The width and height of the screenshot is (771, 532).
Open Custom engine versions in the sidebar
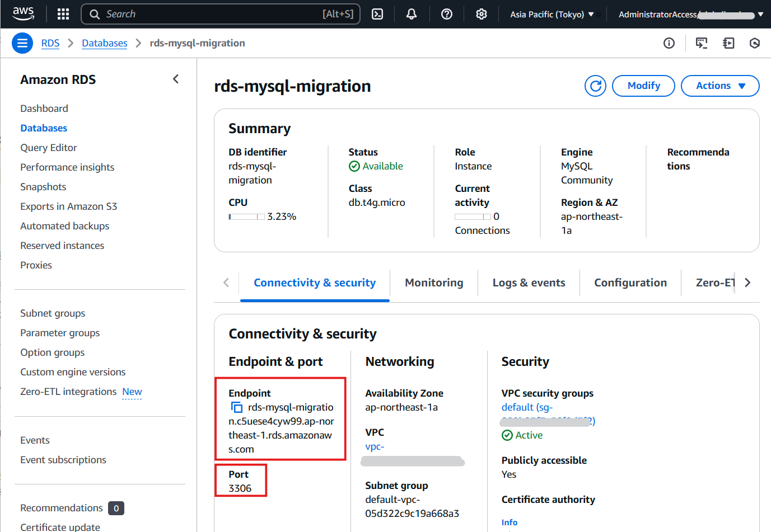(73, 372)
